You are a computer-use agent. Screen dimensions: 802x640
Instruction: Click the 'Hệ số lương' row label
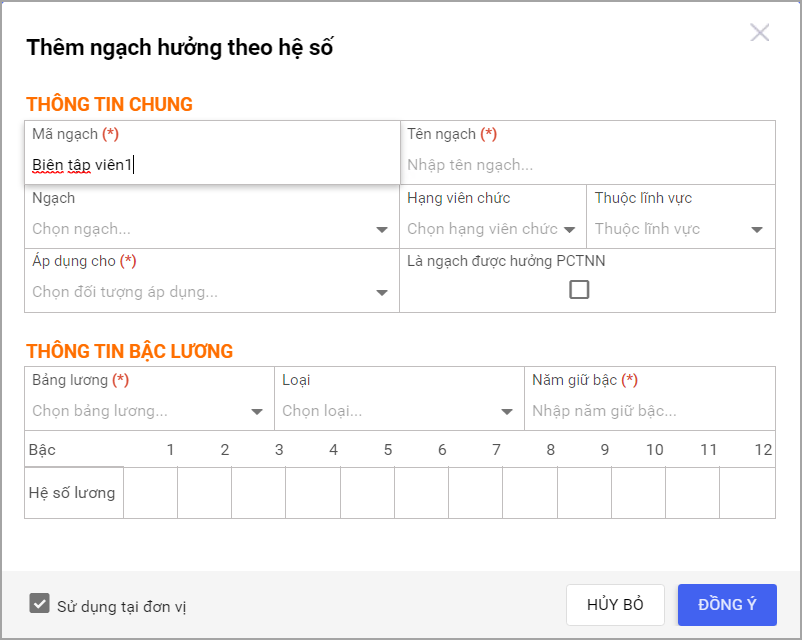(x=72, y=493)
